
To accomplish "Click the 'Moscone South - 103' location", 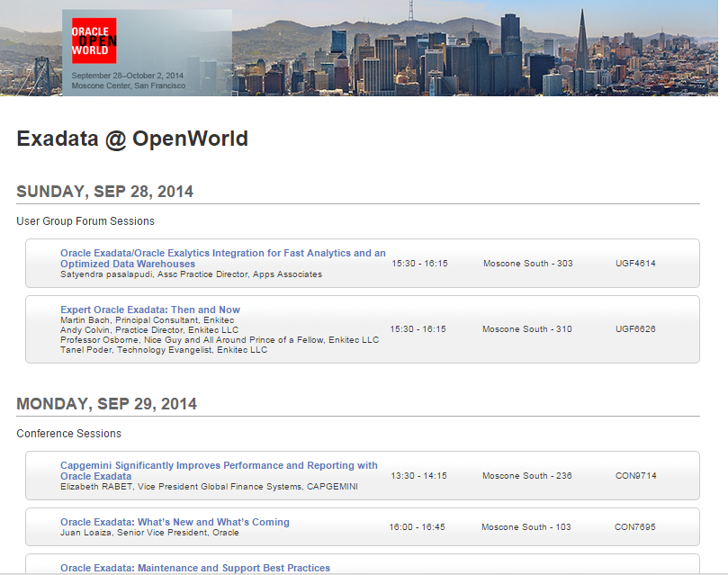I will coord(526,527).
